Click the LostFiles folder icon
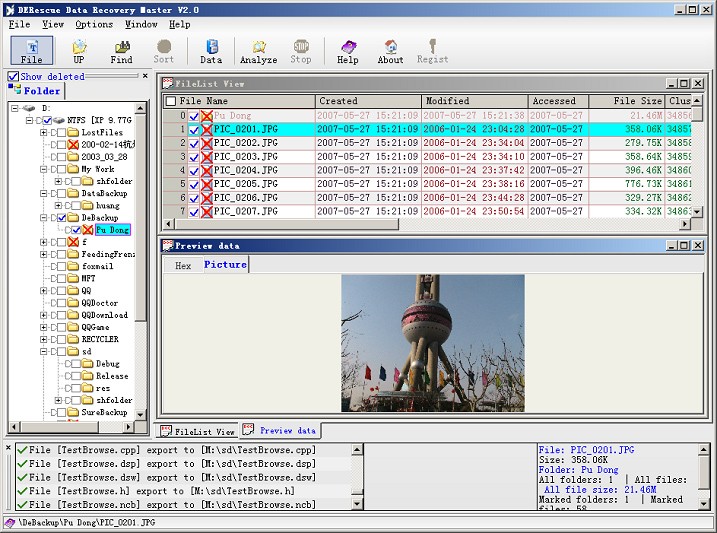Screen dimensions: 717x533 pos(73,133)
